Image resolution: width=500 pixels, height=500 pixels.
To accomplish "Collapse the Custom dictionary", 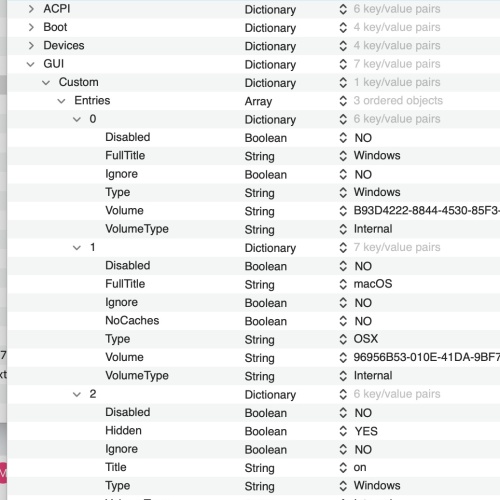I will (46, 82).
